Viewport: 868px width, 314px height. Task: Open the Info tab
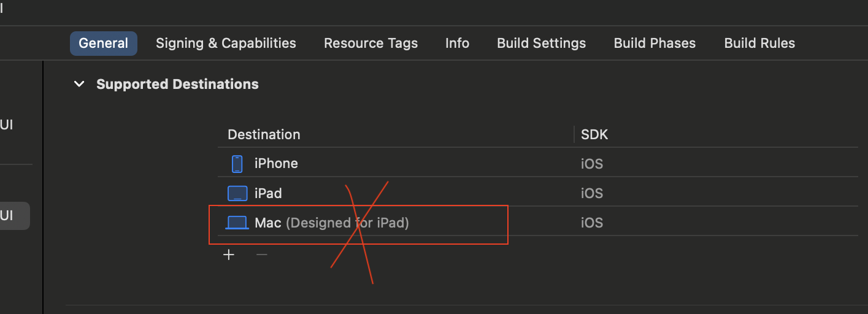(457, 44)
